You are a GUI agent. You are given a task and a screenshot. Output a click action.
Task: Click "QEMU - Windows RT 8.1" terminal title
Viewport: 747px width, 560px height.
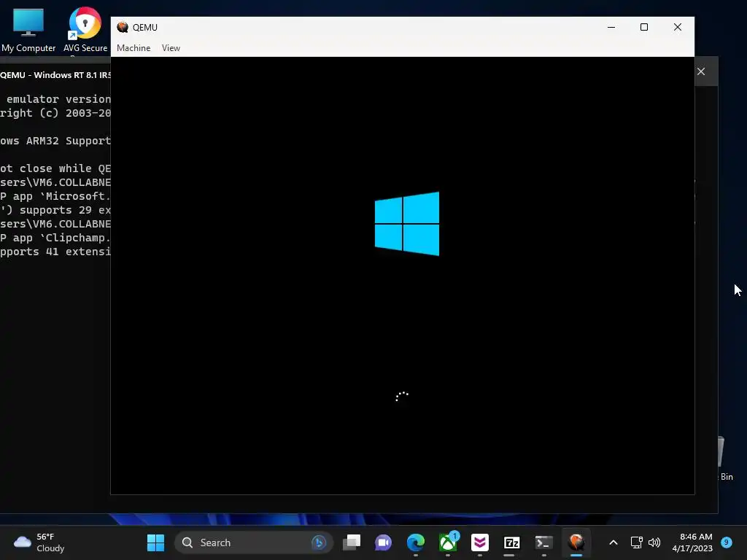[55, 75]
